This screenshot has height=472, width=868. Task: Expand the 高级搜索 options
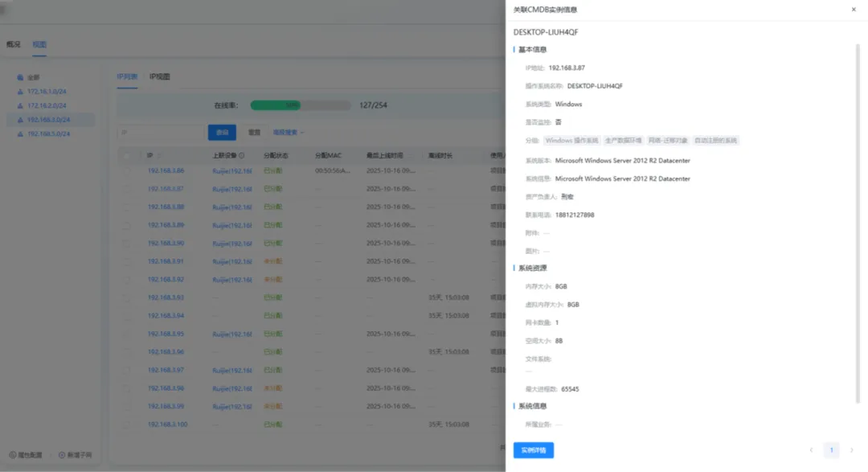coord(289,132)
